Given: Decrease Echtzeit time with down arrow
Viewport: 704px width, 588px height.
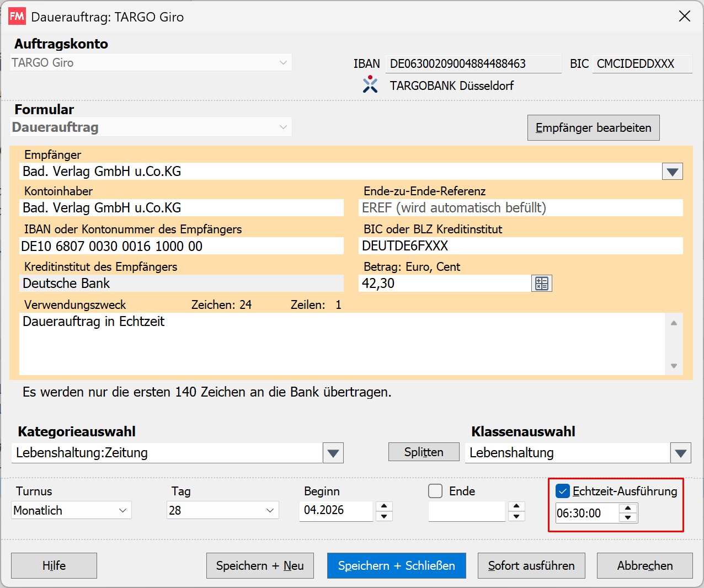Looking at the screenshot, I should pos(628,517).
